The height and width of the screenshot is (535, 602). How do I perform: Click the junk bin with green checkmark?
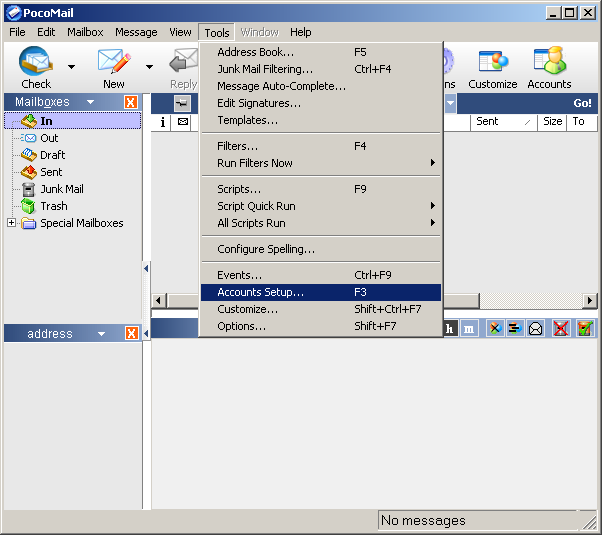click(x=585, y=328)
